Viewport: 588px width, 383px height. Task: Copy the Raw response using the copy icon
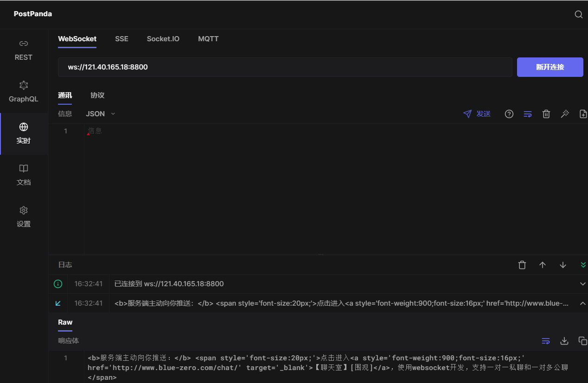click(x=583, y=340)
